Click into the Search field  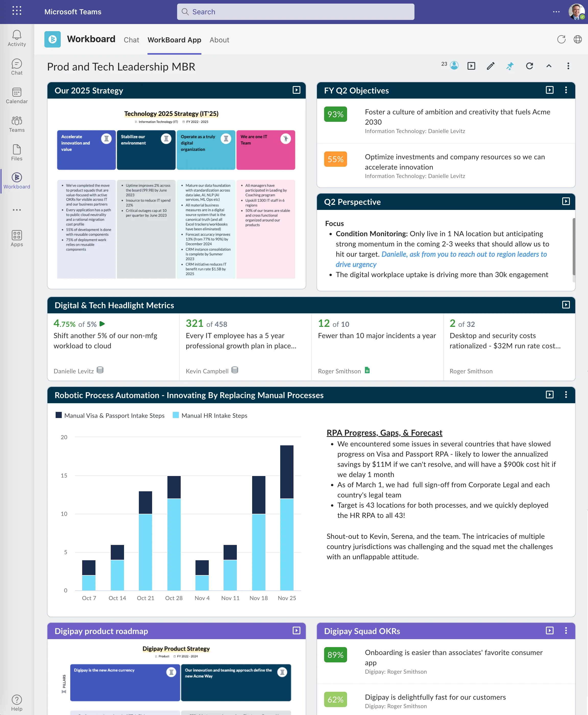click(x=295, y=12)
